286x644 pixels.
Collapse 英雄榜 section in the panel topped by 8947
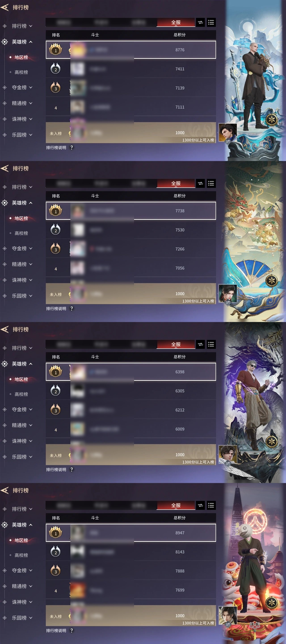(22, 525)
